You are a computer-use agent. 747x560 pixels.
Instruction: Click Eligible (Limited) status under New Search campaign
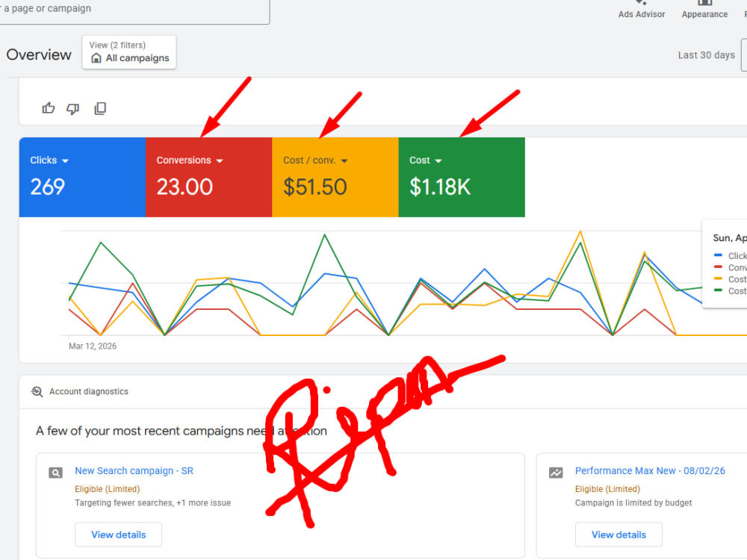(x=107, y=489)
